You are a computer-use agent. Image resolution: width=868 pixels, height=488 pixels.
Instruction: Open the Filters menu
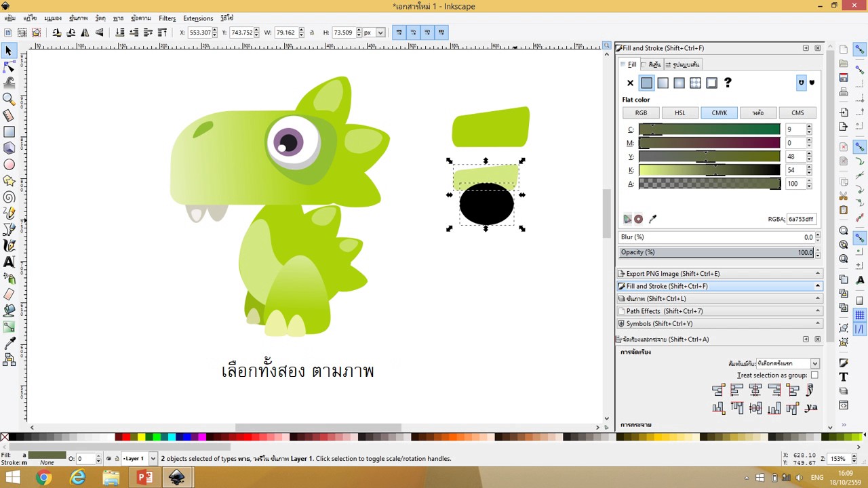(167, 18)
